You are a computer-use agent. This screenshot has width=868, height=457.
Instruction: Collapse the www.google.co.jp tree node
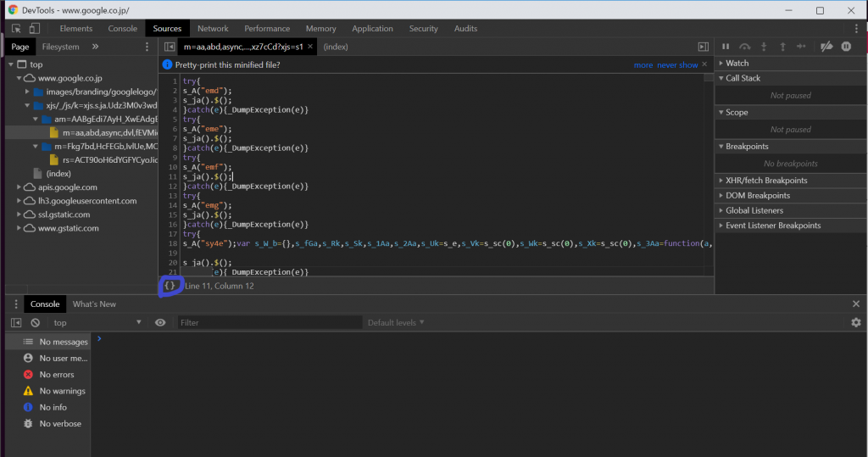click(x=19, y=78)
